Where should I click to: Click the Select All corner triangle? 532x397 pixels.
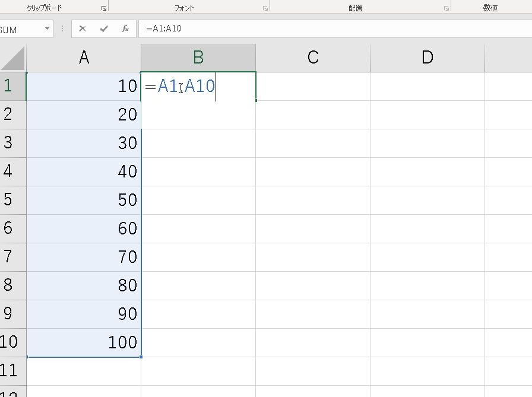(x=13, y=58)
